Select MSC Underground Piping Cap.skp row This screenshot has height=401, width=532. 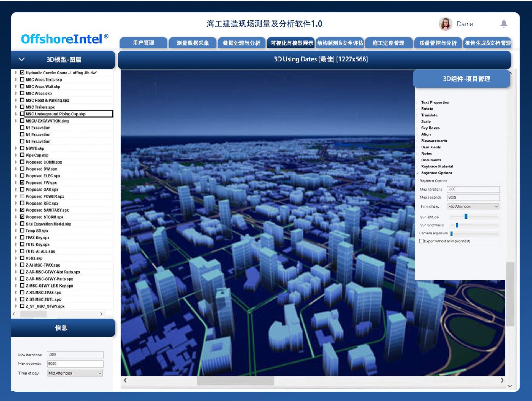69,114
